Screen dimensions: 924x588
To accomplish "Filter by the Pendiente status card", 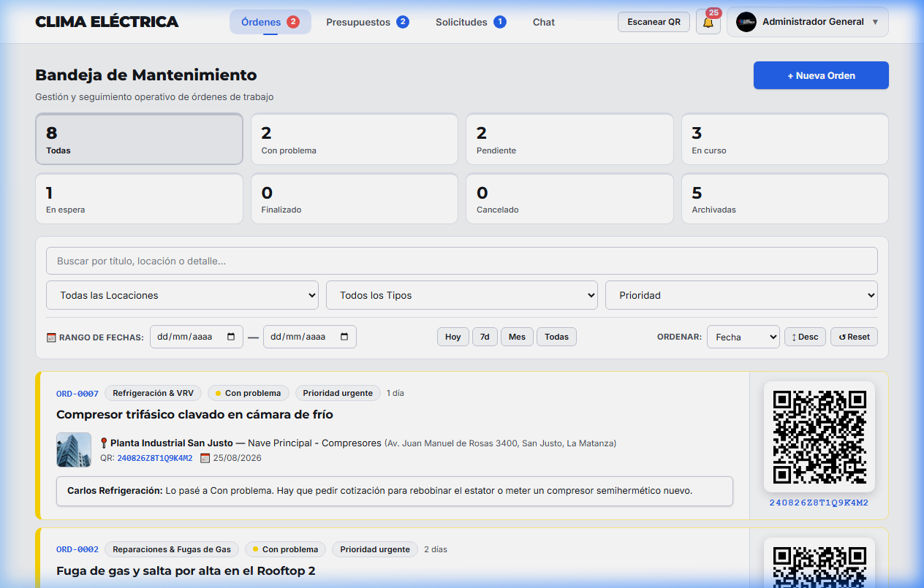I will (x=569, y=139).
